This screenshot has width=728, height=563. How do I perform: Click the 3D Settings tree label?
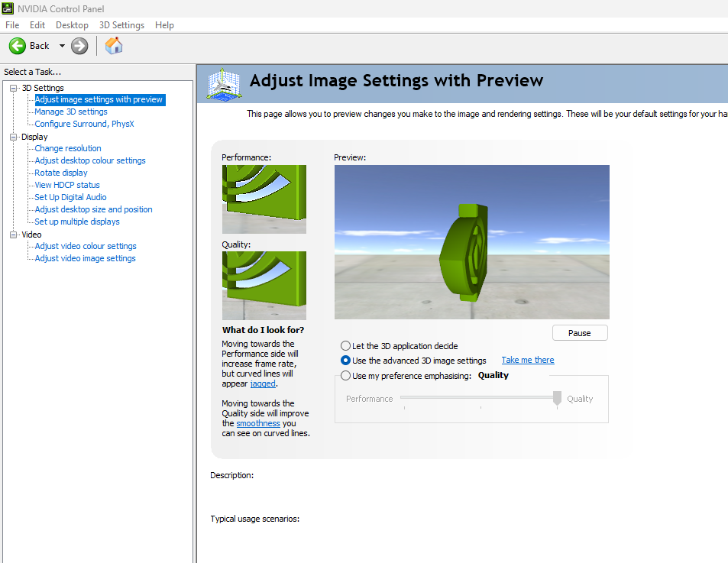click(x=43, y=88)
